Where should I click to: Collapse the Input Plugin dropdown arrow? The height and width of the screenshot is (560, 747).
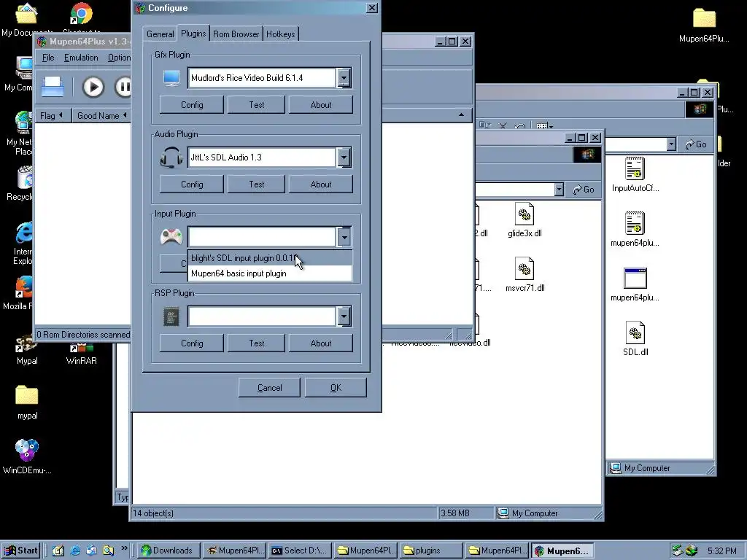click(344, 237)
